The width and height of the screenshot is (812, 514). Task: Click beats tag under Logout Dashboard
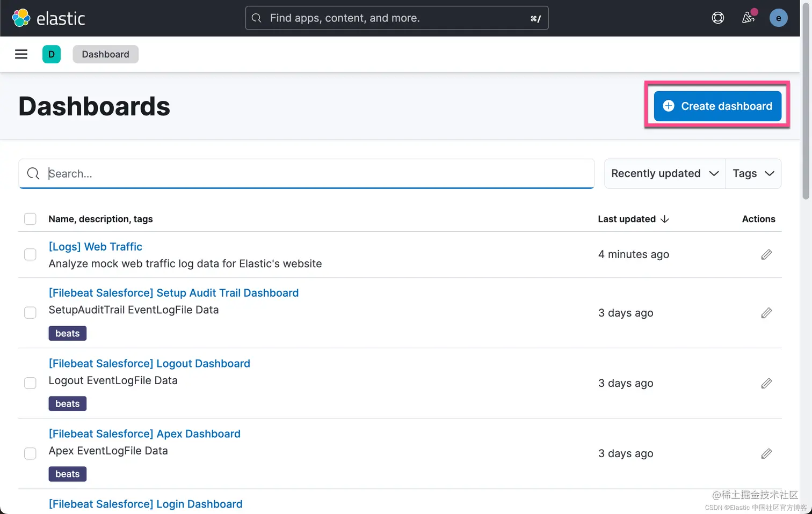point(68,403)
